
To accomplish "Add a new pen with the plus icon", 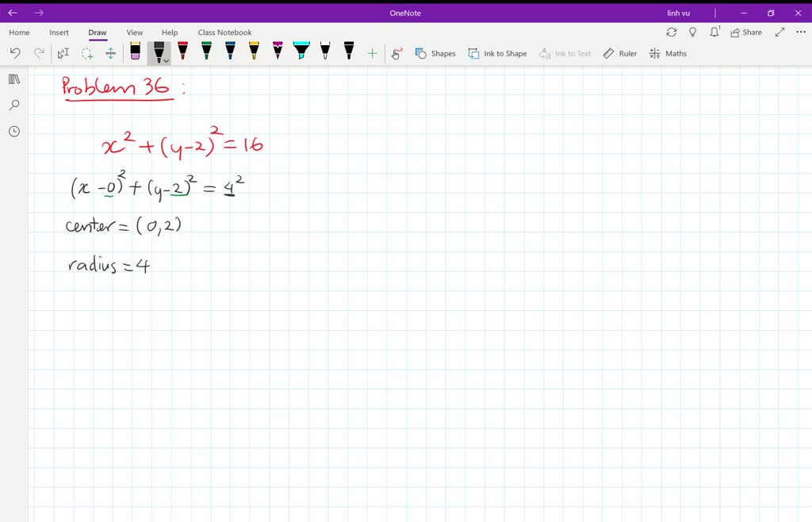I will pos(372,53).
